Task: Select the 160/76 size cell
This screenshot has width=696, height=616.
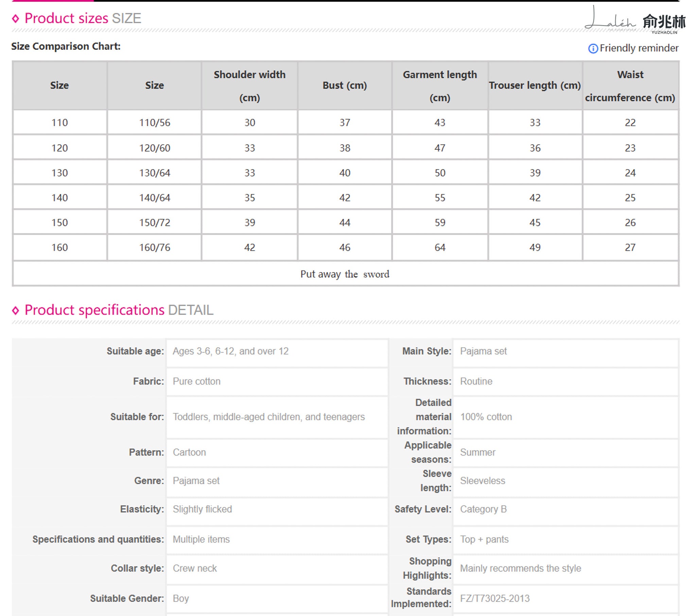Action: tap(155, 247)
